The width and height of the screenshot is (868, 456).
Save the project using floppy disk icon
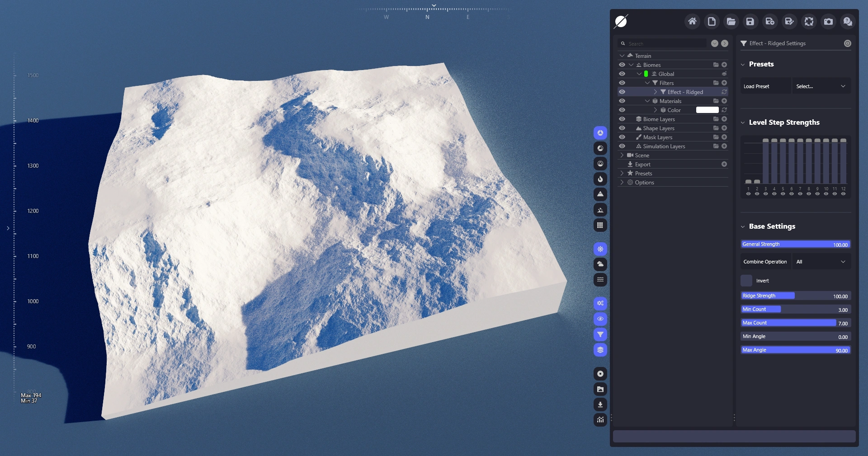[750, 21]
